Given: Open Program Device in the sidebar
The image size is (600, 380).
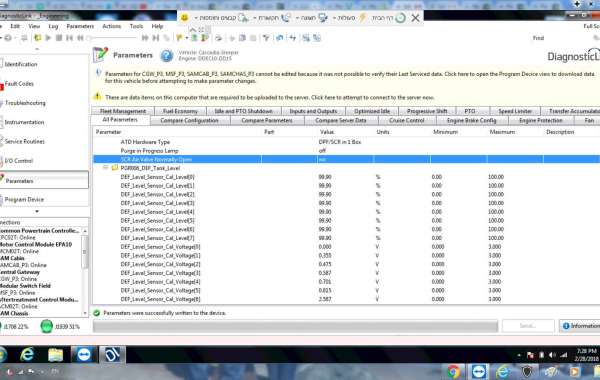Looking at the screenshot, I should (x=24, y=199).
